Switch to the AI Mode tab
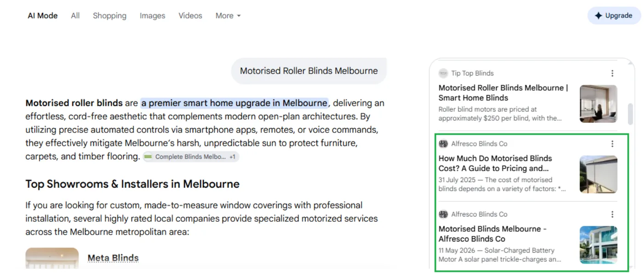 point(43,16)
